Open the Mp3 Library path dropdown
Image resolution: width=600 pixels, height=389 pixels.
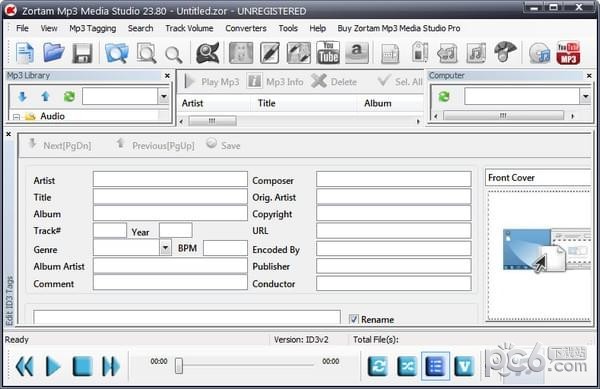click(x=164, y=96)
